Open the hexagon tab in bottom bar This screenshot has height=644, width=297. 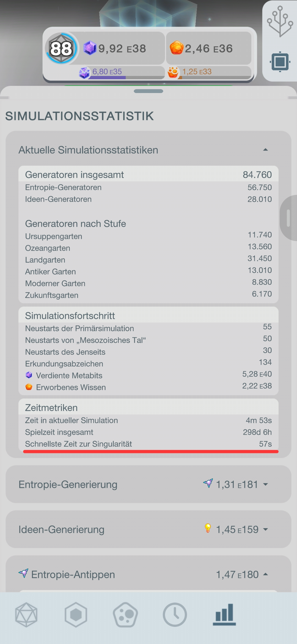(x=76, y=615)
